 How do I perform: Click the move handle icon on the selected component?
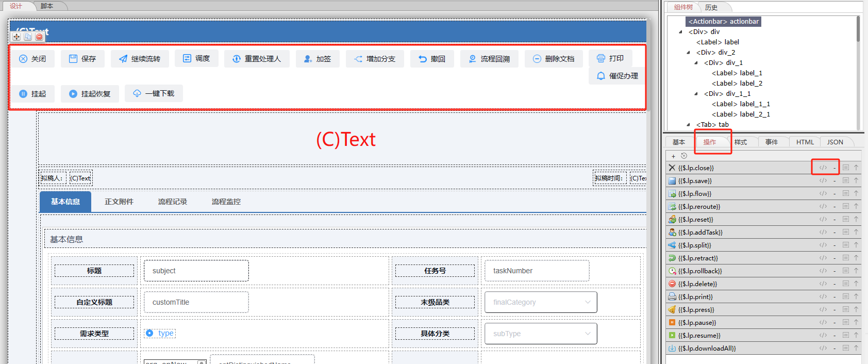(16, 37)
